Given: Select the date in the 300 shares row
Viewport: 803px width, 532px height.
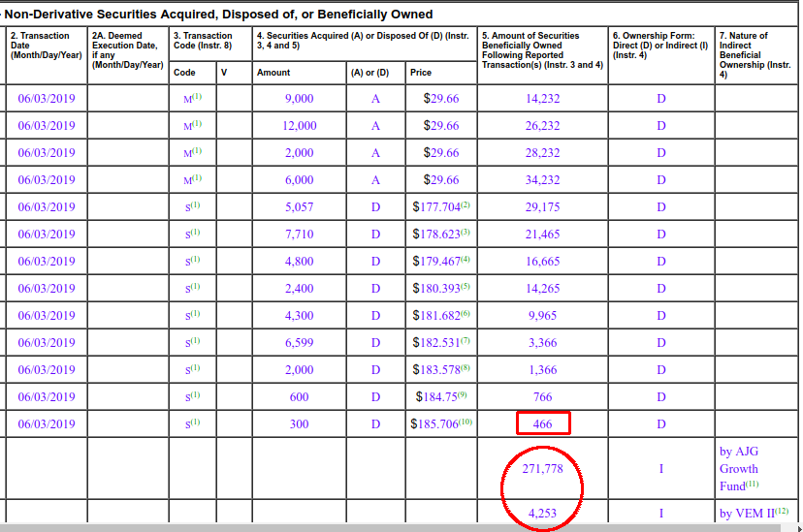Looking at the screenshot, I should [47, 424].
